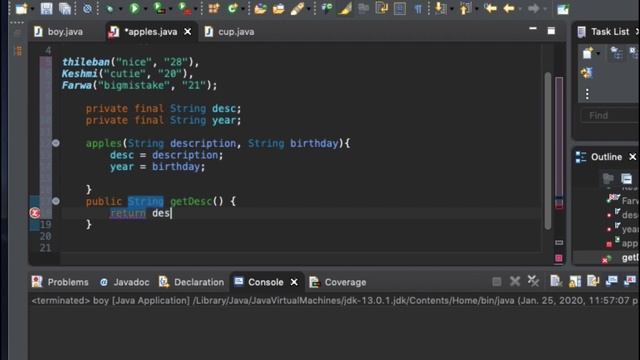Click the New Java Class icon

coord(232,8)
